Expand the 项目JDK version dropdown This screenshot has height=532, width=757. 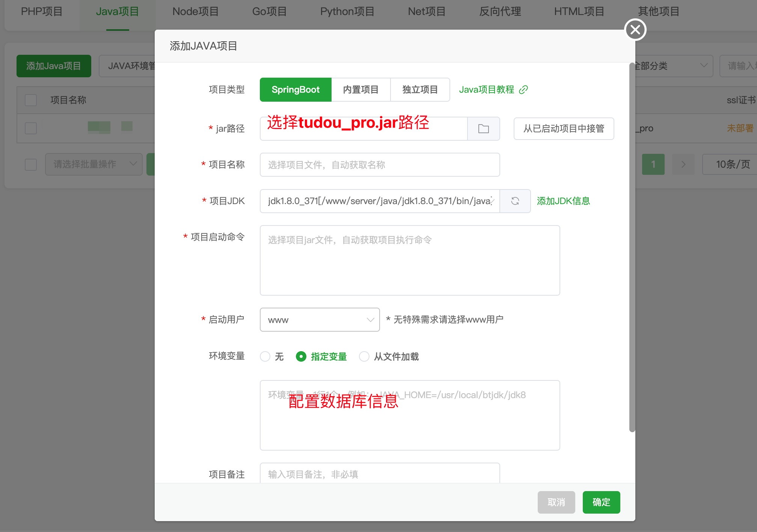point(379,201)
